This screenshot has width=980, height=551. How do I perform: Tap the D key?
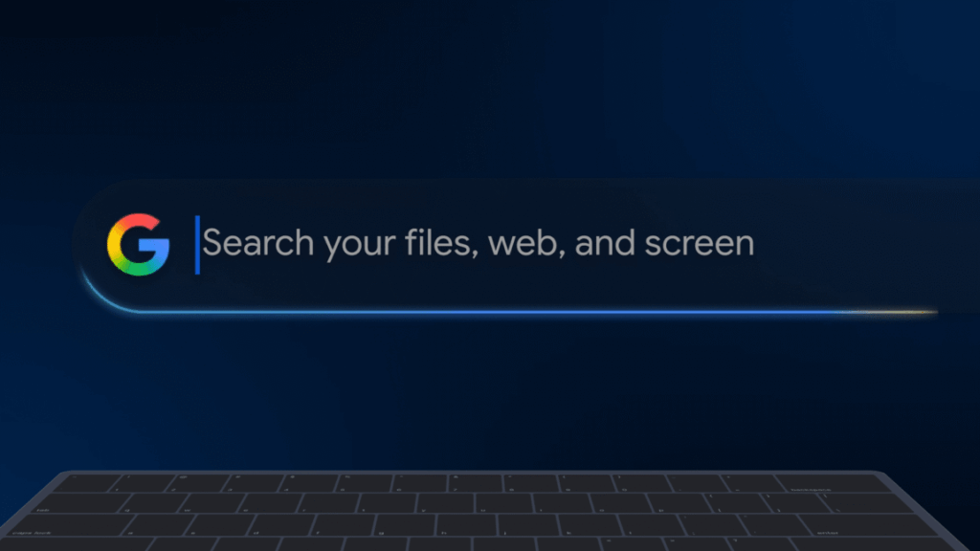[283, 525]
